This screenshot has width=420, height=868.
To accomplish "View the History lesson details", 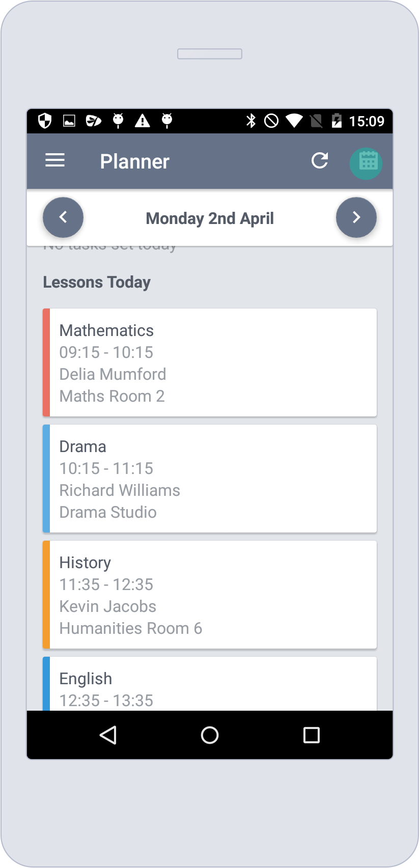I will pyautogui.click(x=210, y=595).
